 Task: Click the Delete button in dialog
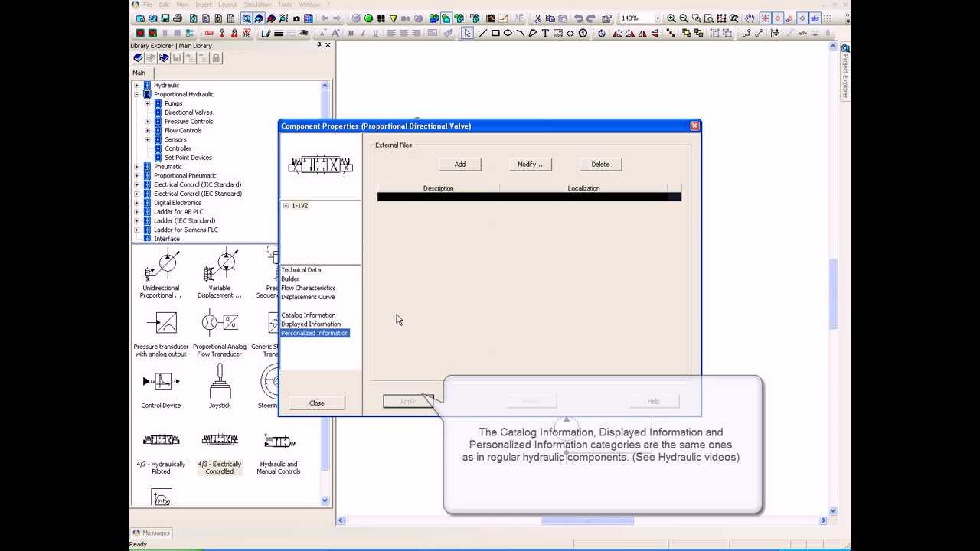click(x=600, y=165)
